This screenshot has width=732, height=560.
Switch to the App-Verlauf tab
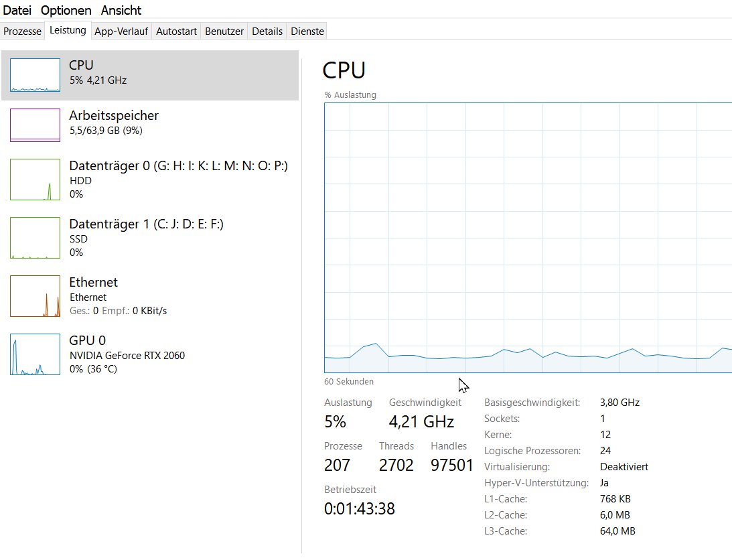pos(121,31)
